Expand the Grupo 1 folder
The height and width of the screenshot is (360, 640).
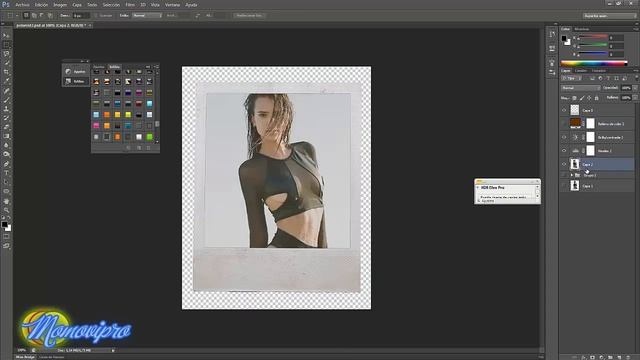571,175
